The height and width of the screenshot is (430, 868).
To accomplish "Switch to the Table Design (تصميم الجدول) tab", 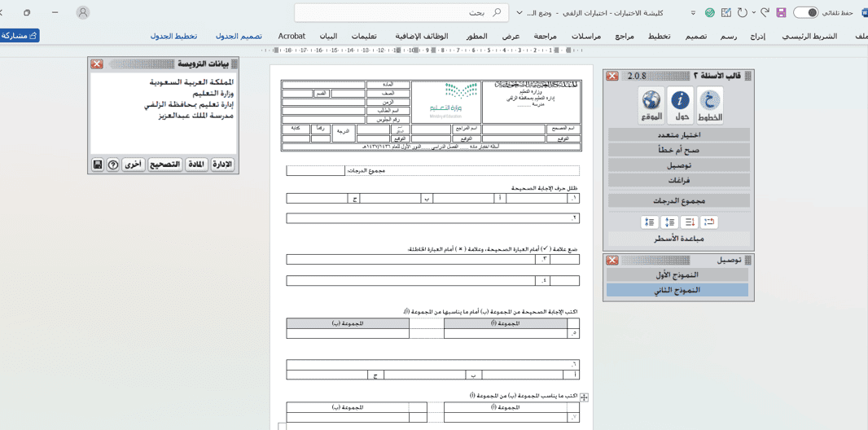I will 239,37.
